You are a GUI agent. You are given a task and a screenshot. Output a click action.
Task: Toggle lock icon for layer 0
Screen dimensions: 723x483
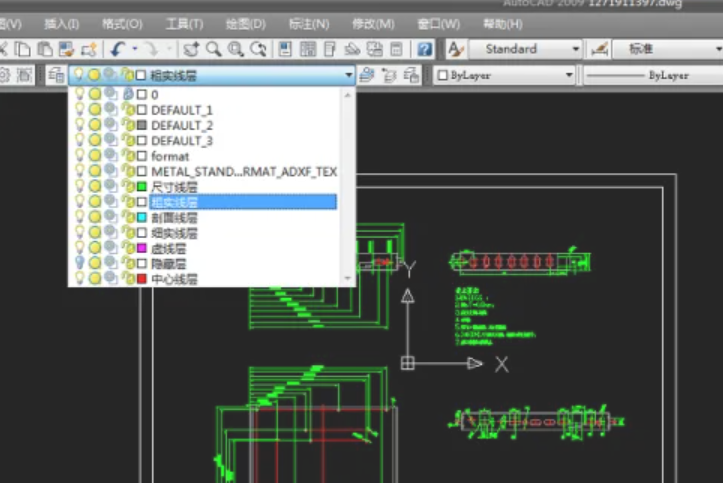click(127, 94)
